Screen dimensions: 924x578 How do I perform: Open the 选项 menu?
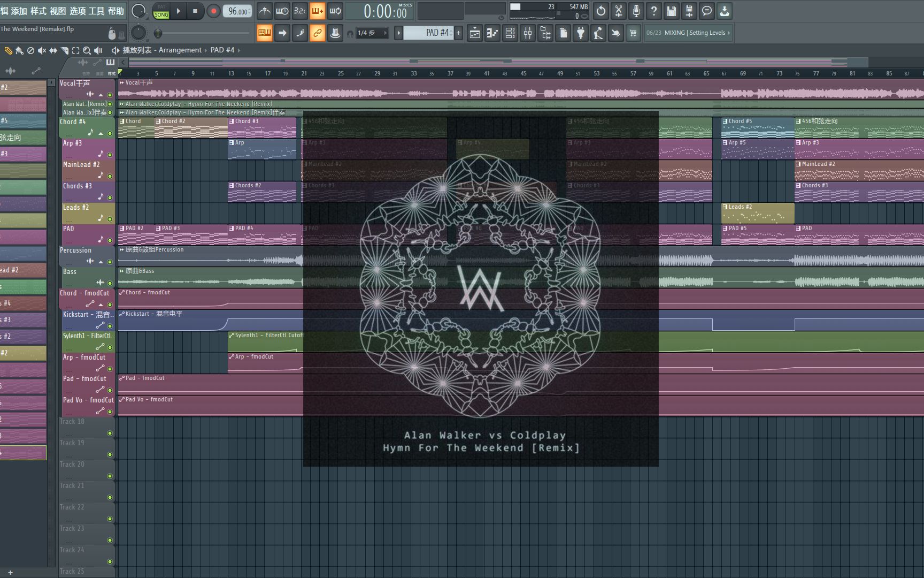(x=77, y=11)
